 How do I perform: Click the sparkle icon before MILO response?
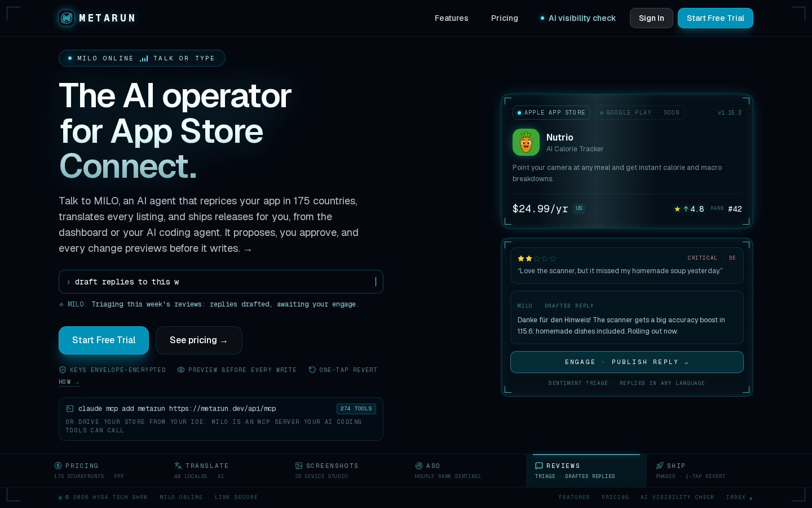tap(61, 304)
